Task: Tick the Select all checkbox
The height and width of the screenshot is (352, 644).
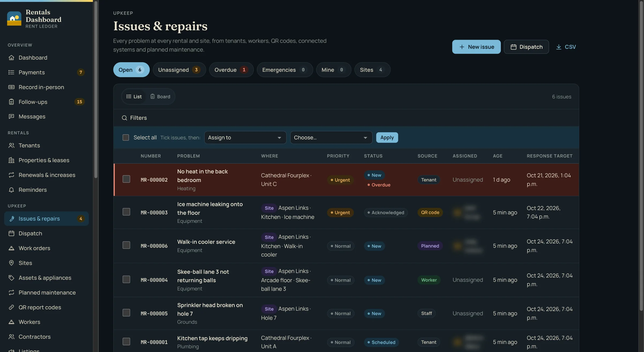Action: (x=126, y=137)
